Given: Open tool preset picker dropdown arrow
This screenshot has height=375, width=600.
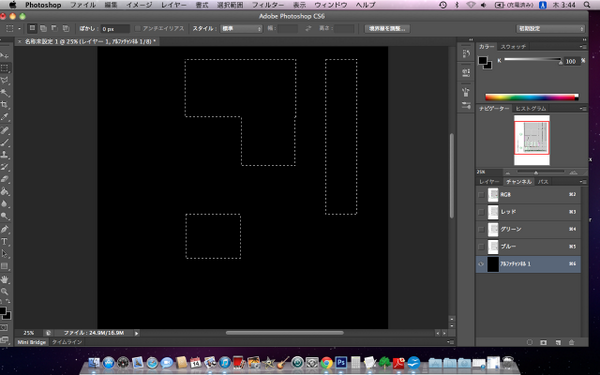Looking at the screenshot, I should (19, 29).
